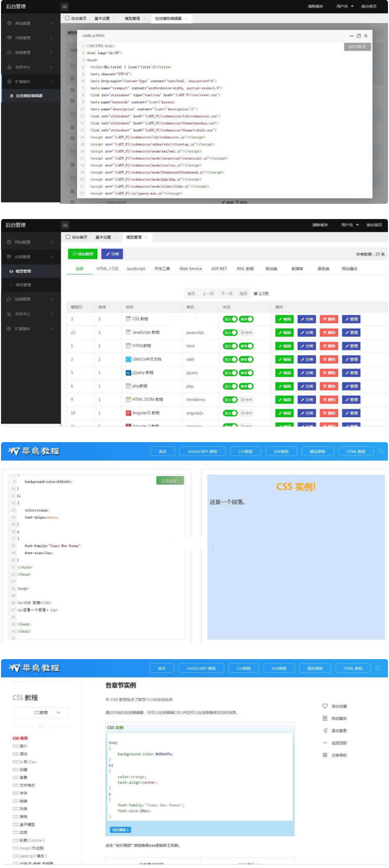
Task: Click the heart icon beside 添加收藏
Action: point(325,706)
